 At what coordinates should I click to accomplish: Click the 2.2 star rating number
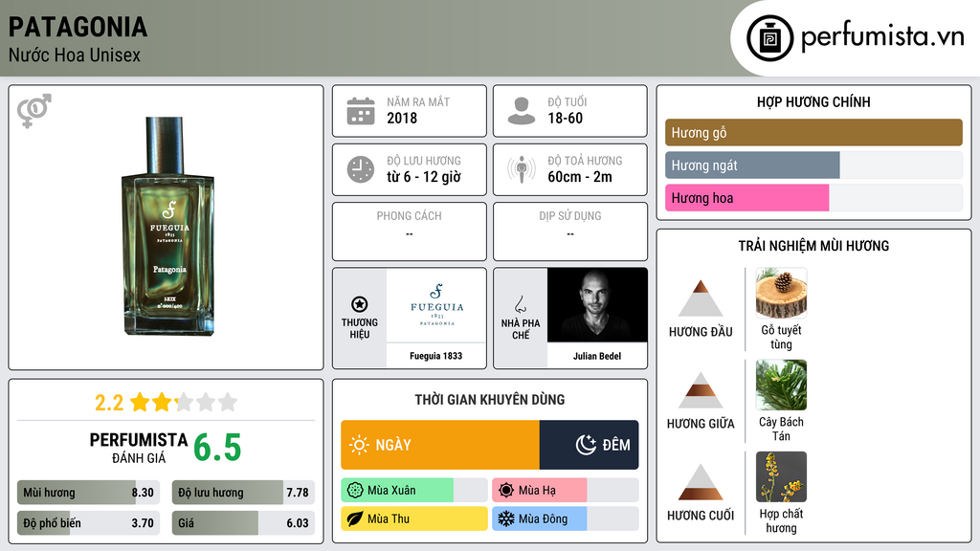pos(109,403)
